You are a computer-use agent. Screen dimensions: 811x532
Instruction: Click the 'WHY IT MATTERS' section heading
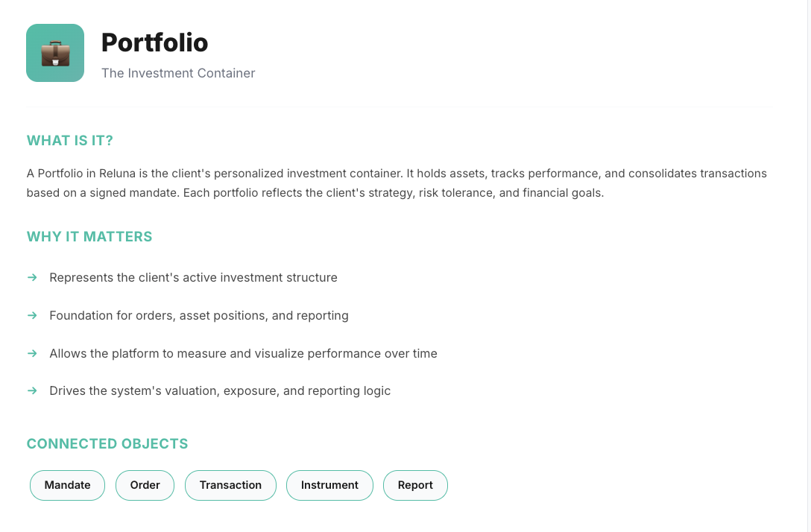tap(89, 237)
